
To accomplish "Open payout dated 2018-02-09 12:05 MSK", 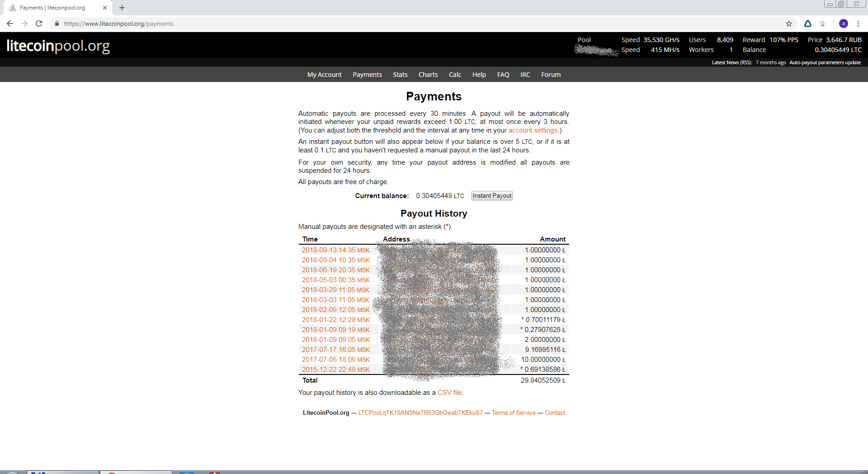I will (336, 310).
